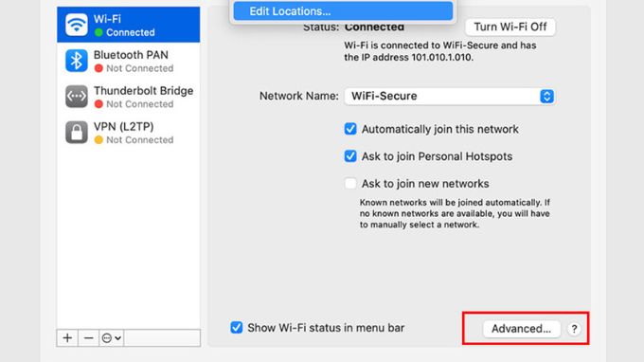This screenshot has height=362, width=644.
Task: Toggle Show Wi-Fi status in menu bar
Action: coord(236,328)
